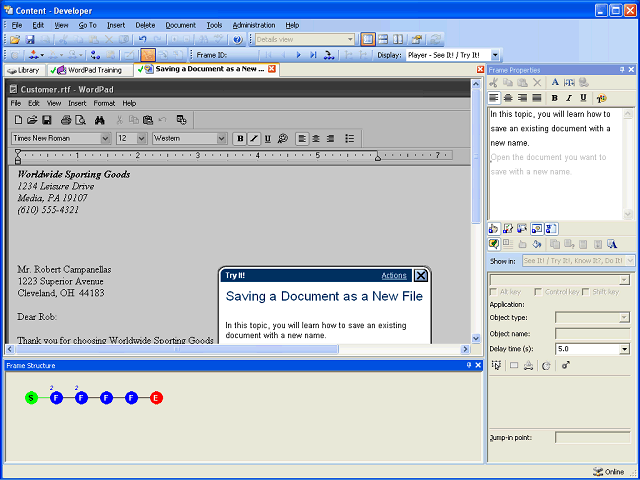This screenshot has height=480, width=640.
Task: Click the New document icon in WordPad
Action: point(18,120)
